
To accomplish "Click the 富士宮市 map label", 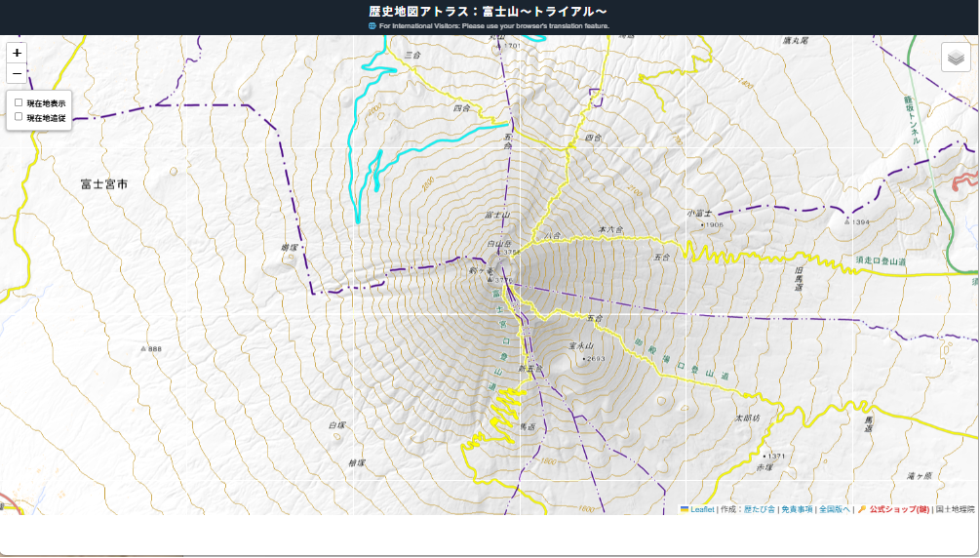I will (104, 184).
